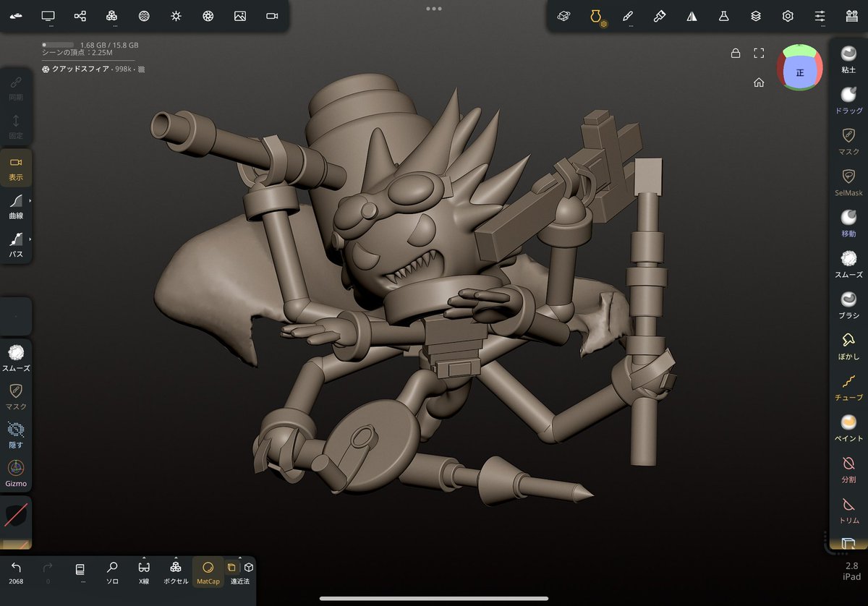The width and height of the screenshot is (868, 606).
Task: Open the topology stacked-spheres menu icon
Action: (111, 16)
